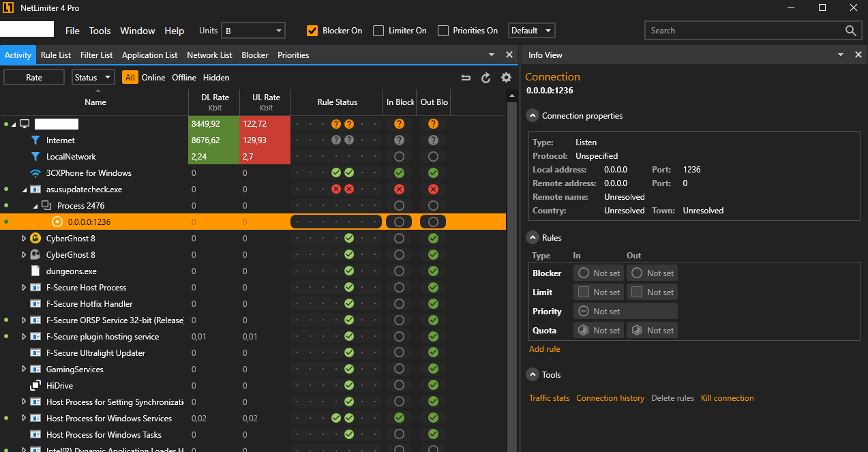868x452 pixels.
Task: Click the vertical scrollbar in Activity list
Action: (x=512, y=273)
